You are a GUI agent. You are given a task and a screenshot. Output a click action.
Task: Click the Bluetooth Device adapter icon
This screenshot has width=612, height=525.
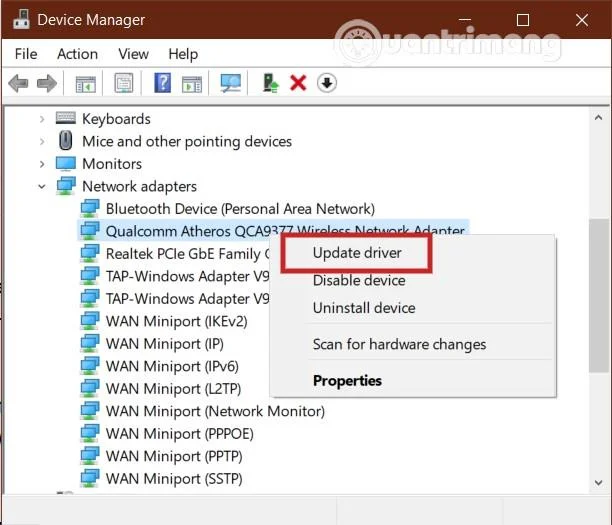(90, 208)
